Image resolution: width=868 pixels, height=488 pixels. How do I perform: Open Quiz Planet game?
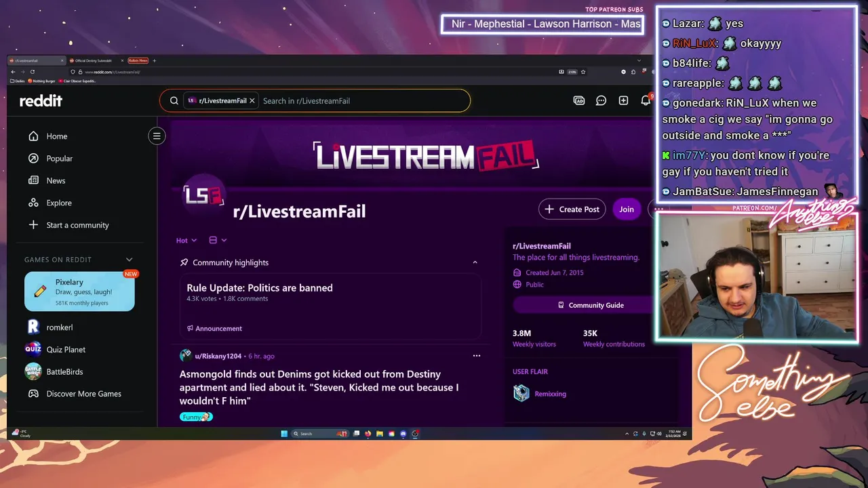(x=66, y=350)
